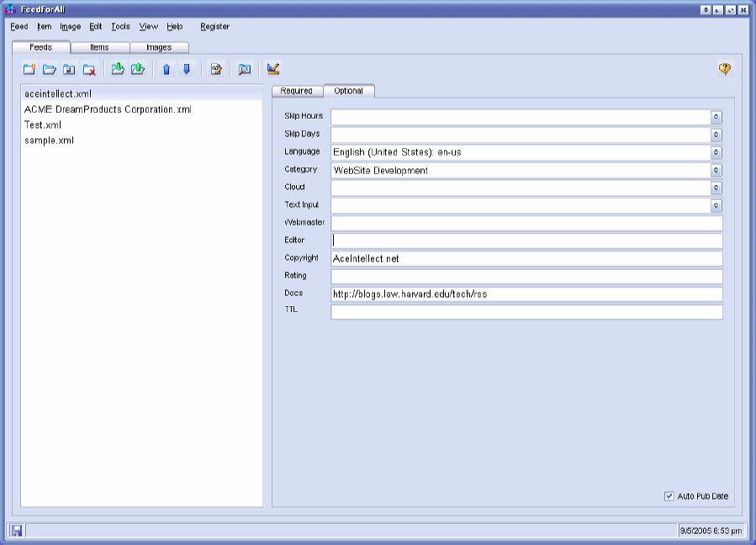Expand the Cloud dropdown
The width and height of the screenshot is (756, 545).
[x=716, y=188]
